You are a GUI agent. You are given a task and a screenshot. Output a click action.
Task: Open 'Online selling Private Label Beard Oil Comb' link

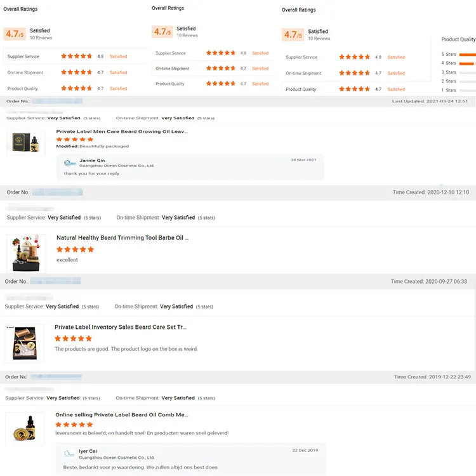(x=122, y=414)
